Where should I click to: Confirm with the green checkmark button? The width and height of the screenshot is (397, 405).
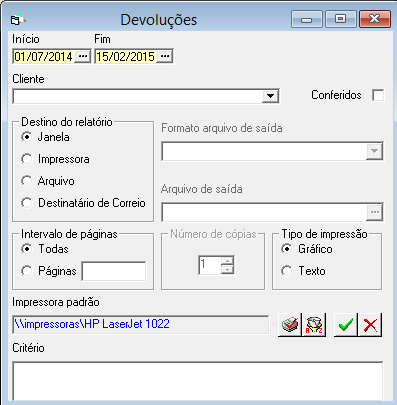[346, 324]
